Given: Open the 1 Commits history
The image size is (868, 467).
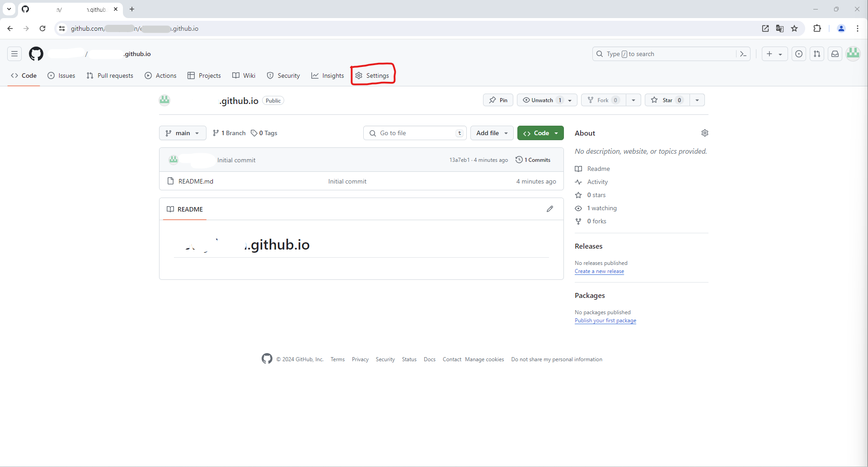Looking at the screenshot, I should (x=533, y=160).
